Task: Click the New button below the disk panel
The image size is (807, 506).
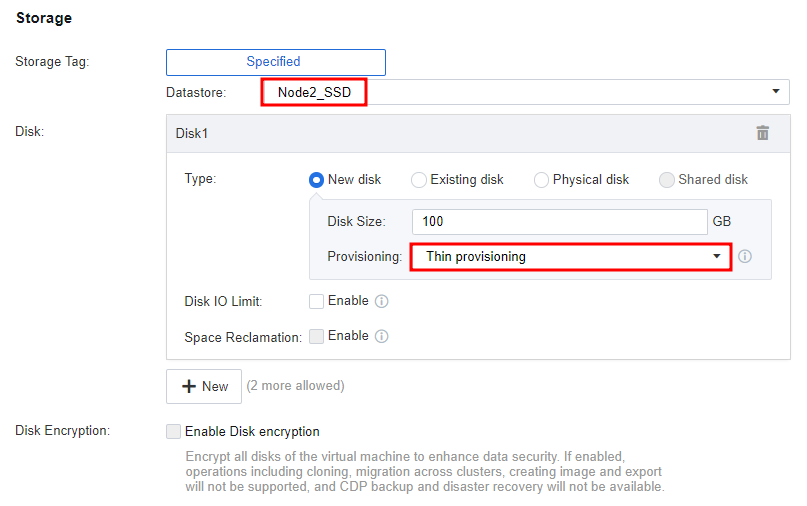Action: coord(204,386)
